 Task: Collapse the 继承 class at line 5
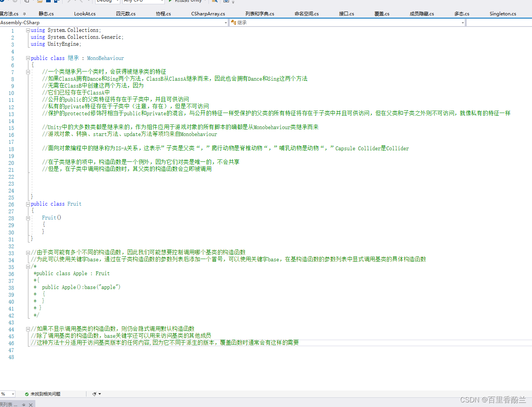pos(28,58)
